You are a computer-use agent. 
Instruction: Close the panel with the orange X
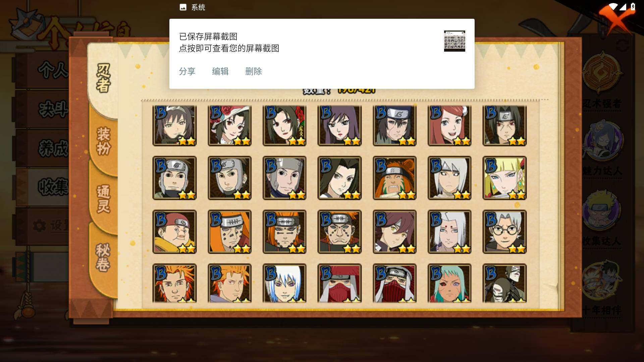click(615, 18)
